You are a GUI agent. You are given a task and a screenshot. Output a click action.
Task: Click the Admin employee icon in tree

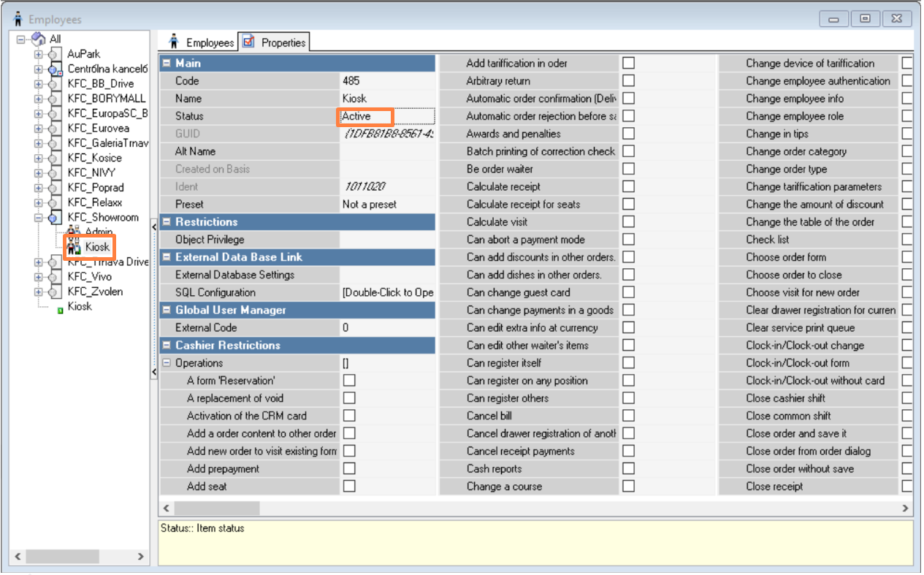pos(74,232)
